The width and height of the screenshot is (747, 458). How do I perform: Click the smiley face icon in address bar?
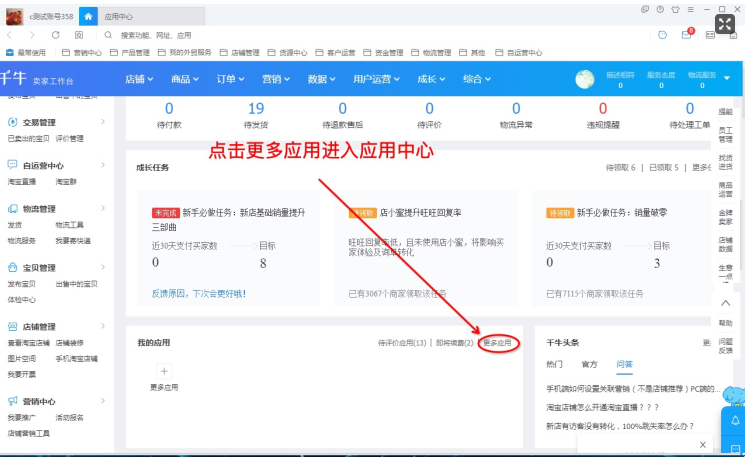point(663,35)
